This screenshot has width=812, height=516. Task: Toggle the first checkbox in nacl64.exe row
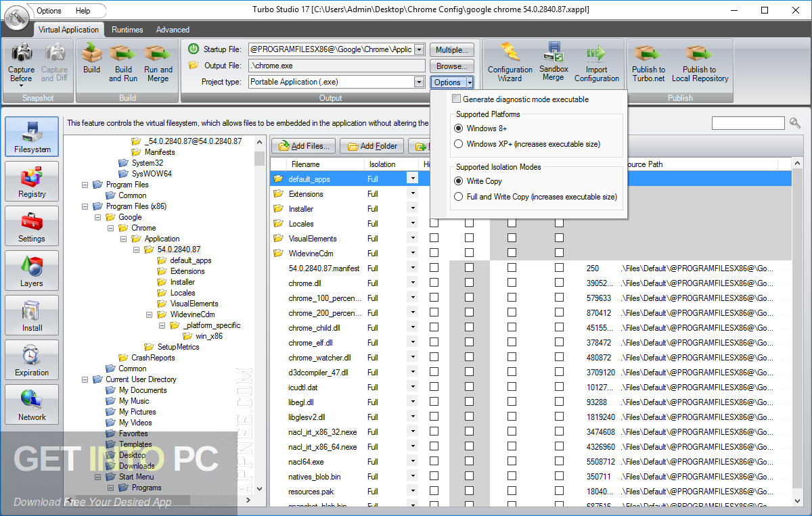434,462
